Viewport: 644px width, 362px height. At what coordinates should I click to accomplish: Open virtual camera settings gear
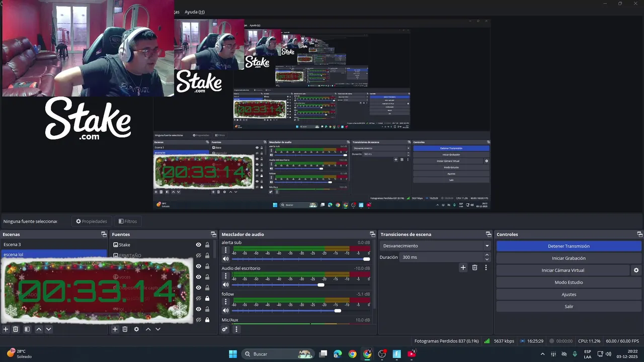point(636,270)
